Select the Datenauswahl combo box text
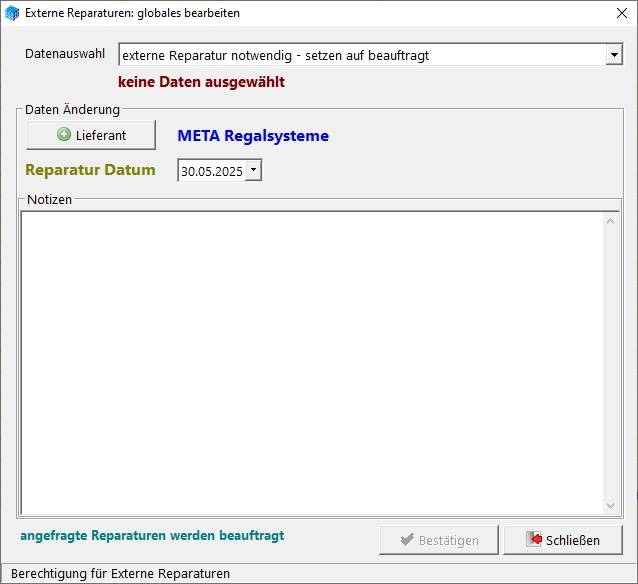Image resolution: width=638 pixels, height=584 pixels. coord(360,55)
